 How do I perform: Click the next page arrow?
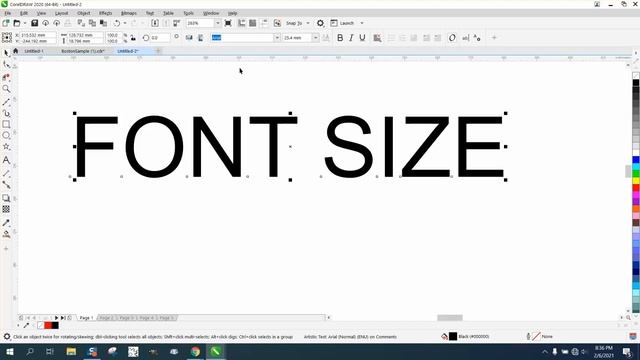[x=56, y=318]
